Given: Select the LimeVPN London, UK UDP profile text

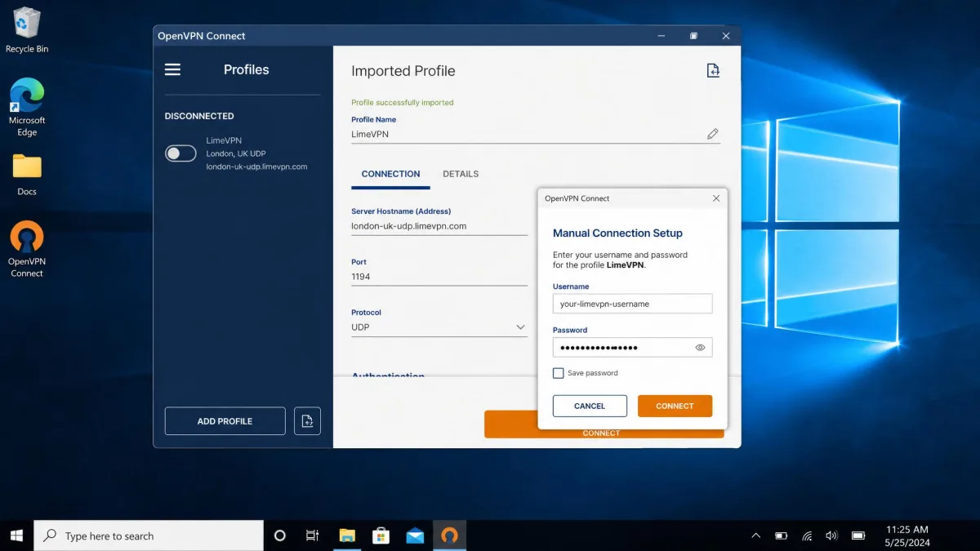Looking at the screenshot, I should [x=256, y=153].
